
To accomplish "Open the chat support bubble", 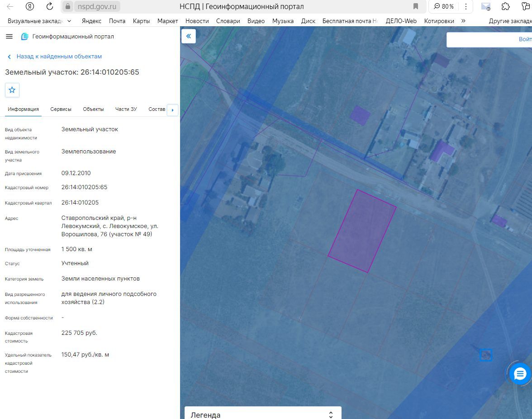I will 520,374.
